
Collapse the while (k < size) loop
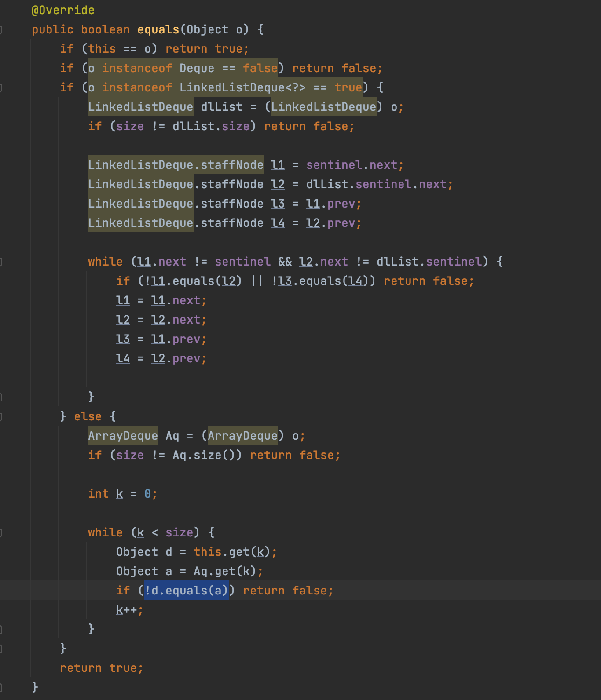pyautogui.click(x=1, y=533)
